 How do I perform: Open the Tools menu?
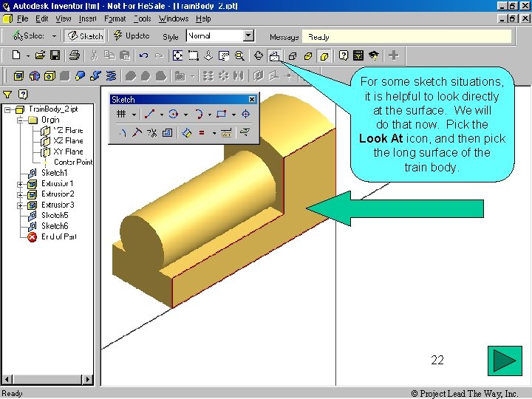click(142, 18)
